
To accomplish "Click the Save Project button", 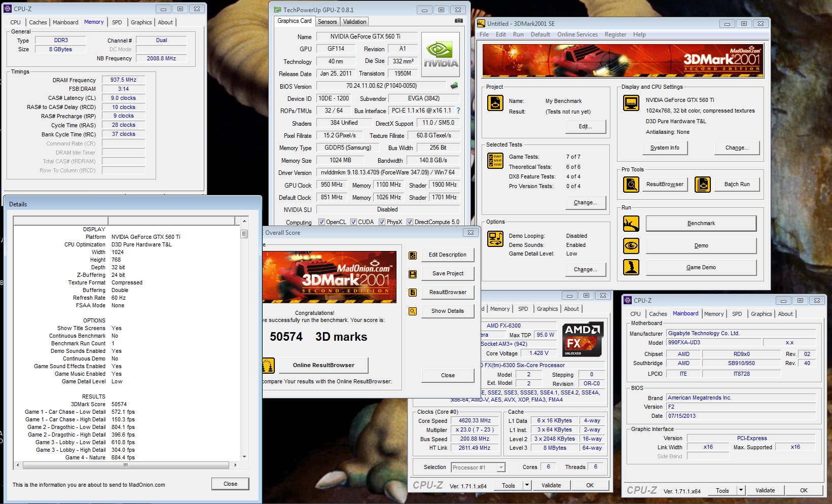I will coord(448,274).
